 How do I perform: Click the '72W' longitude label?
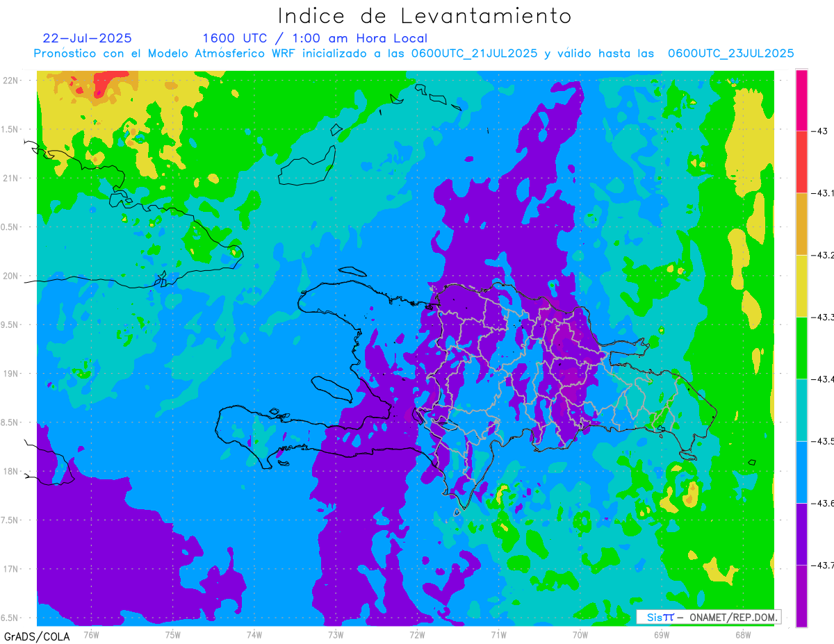417,634
